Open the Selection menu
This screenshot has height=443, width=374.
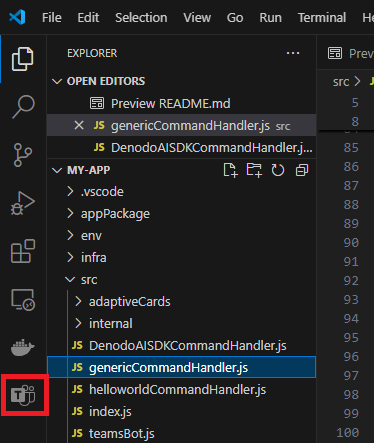point(141,17)
